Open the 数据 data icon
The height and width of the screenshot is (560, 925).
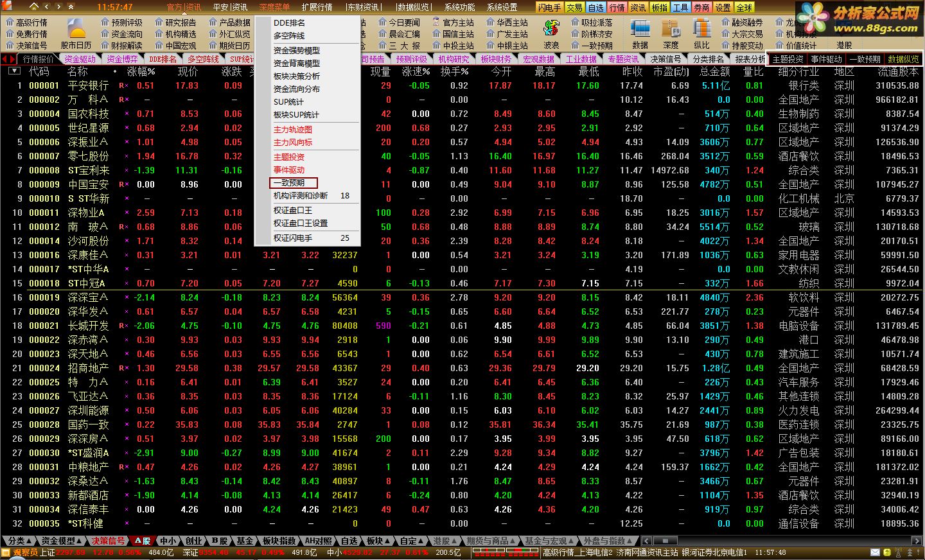(640, 34)
